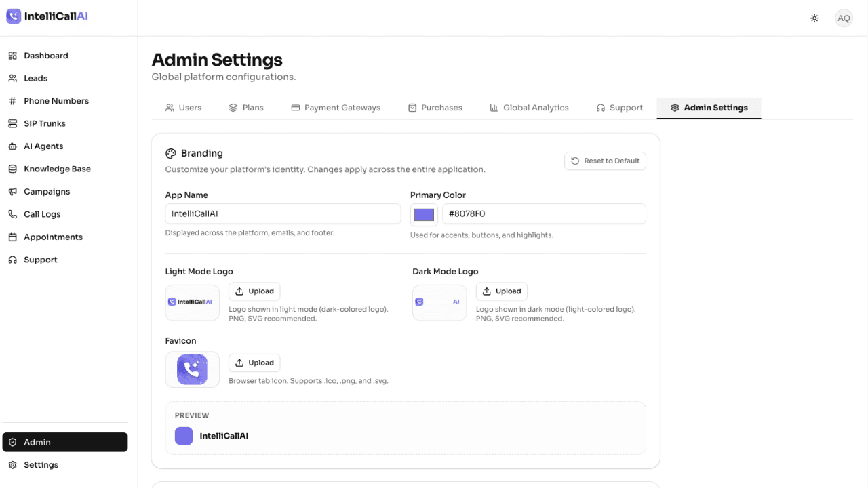Click the Branding palette icon
Screen dimensions: 868x488
(171, 153)
